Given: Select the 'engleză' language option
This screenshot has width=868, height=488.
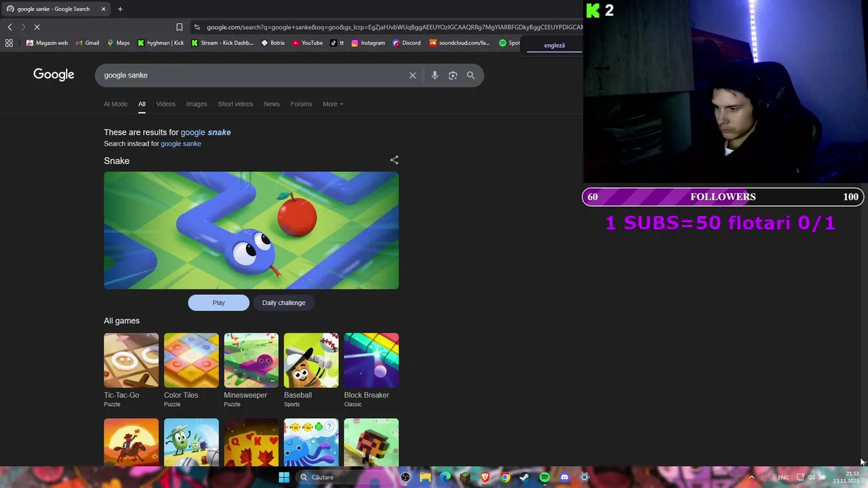Looking at the screenshot, I should tap(554, 45).
